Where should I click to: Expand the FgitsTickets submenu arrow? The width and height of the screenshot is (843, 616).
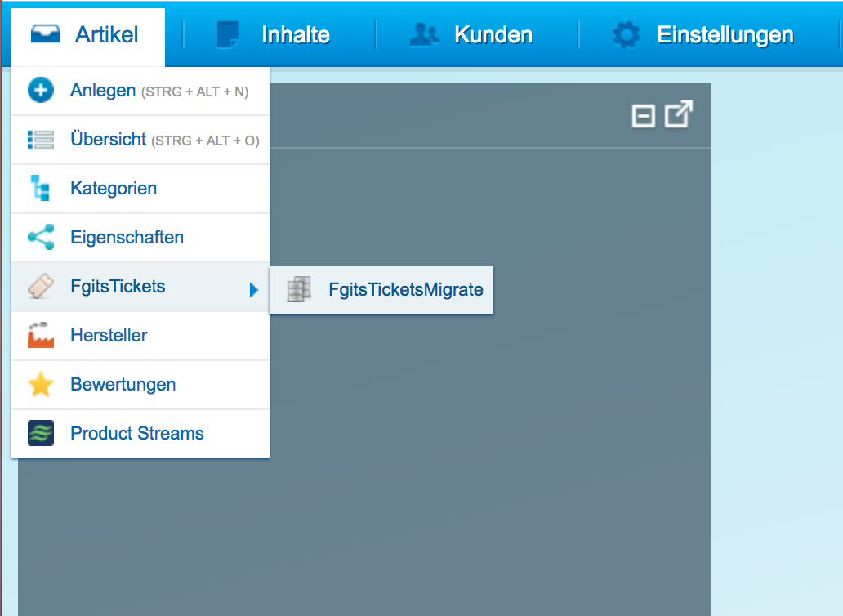click(254, 290)
